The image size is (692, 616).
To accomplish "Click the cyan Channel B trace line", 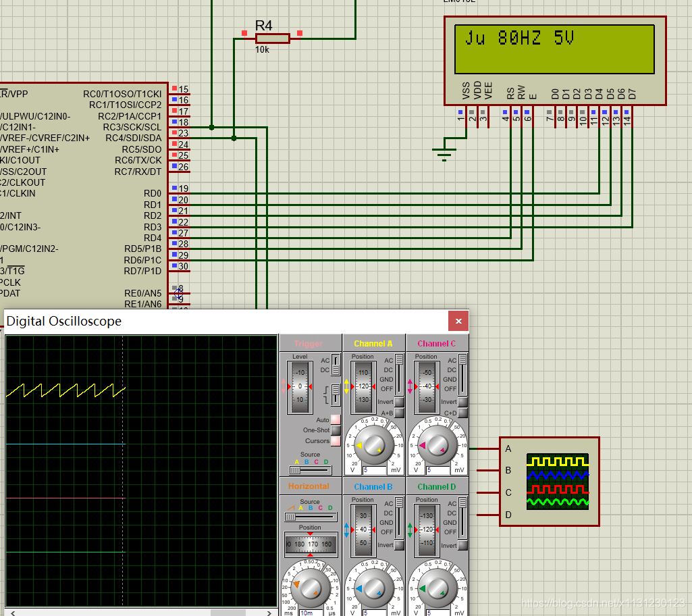I will point(65,444).
